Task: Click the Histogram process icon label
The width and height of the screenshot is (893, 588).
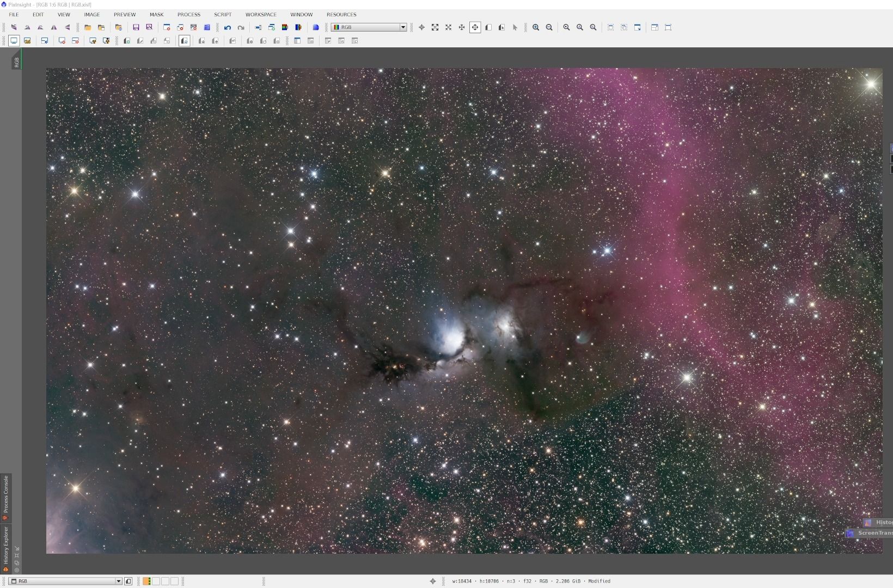Action: pyautogui.click(x=884, y=522)
